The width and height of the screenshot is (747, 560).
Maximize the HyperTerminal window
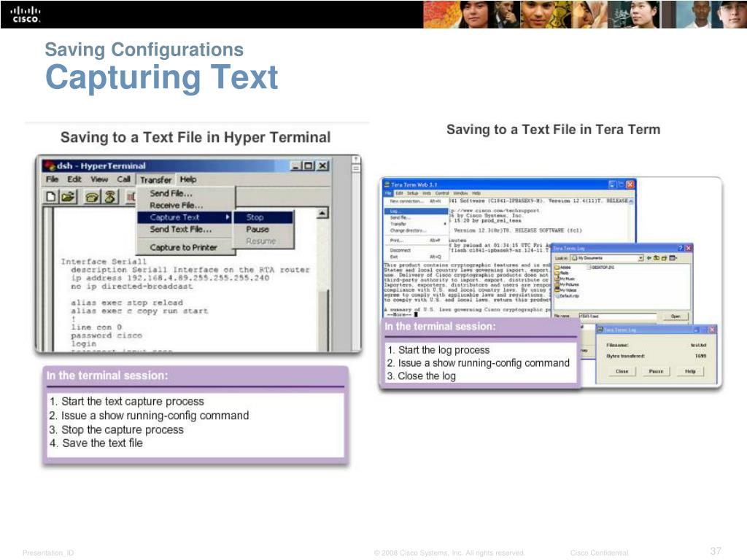click(x=309, y=166)
